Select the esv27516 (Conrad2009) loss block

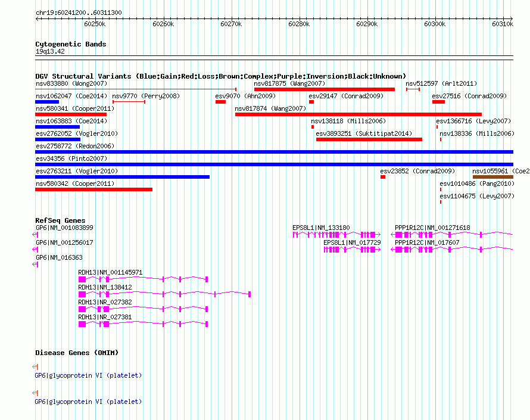438,102
